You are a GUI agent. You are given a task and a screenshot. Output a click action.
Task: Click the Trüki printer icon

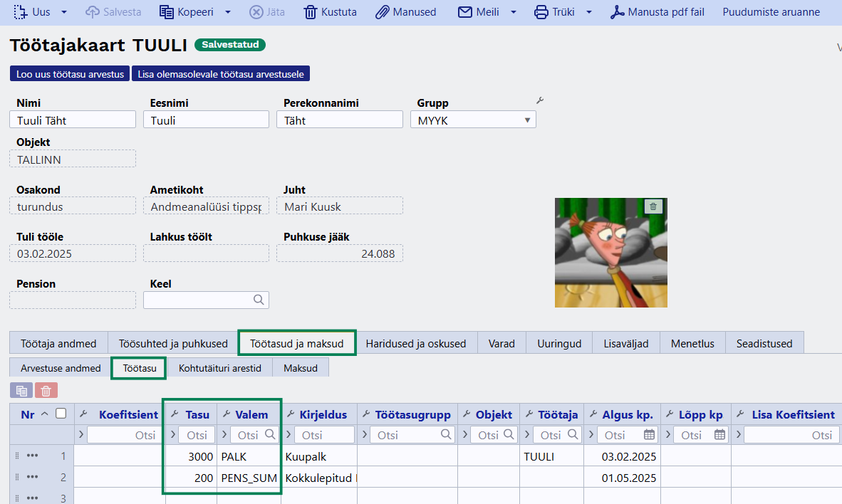pos(541,12)
